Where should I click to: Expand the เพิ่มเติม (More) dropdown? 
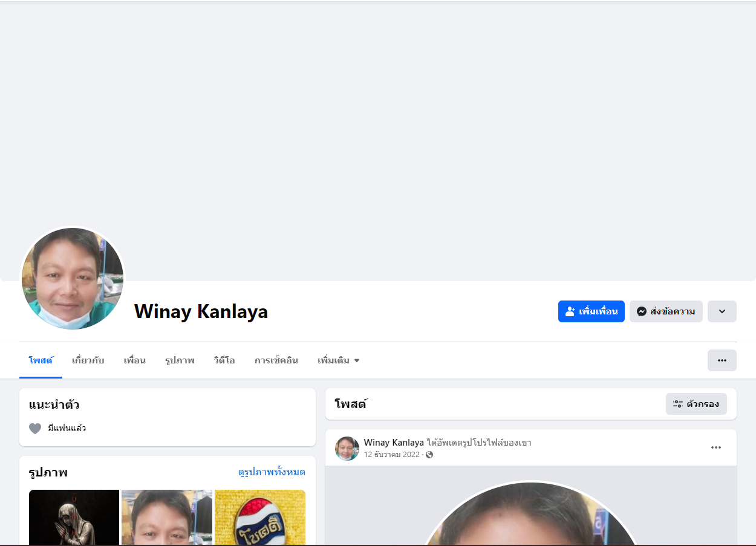[x=339, y=360]
